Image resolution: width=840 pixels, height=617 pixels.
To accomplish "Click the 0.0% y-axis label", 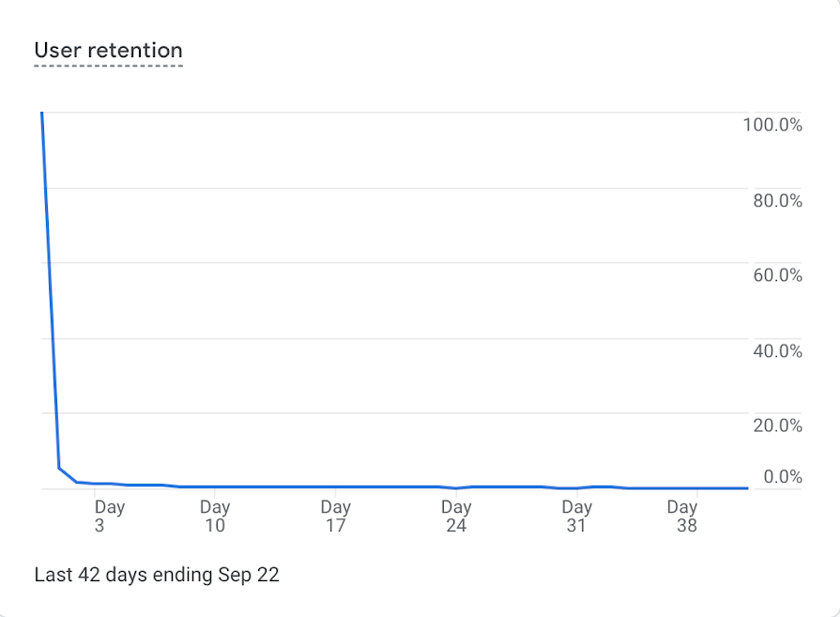I will coord(782,477).
